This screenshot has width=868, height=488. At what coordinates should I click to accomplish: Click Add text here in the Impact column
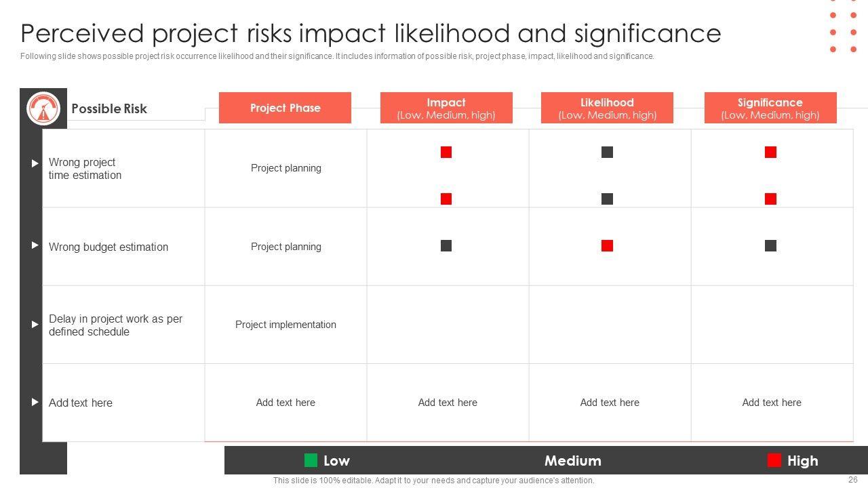[448, 403]
